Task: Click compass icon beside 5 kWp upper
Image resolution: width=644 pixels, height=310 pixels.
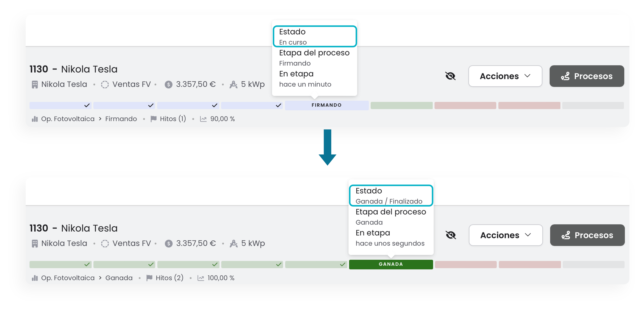Action: tap(233, 85)
